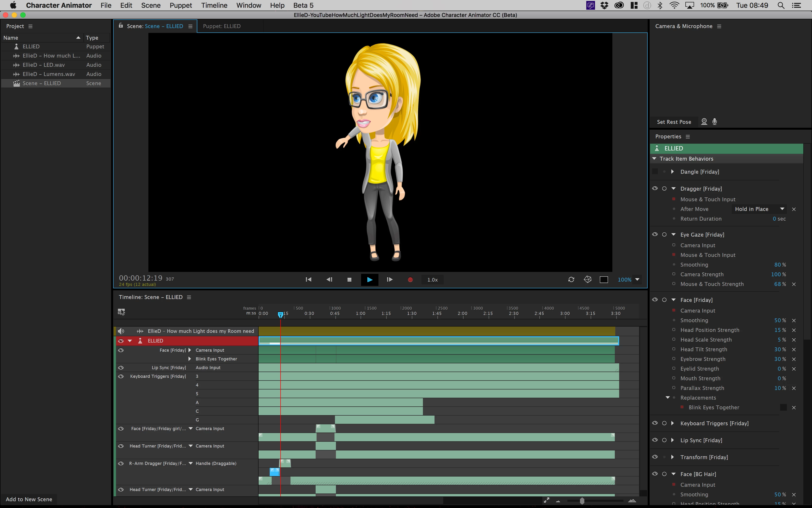
Task: Play the scene
Action: pos(370,280)
